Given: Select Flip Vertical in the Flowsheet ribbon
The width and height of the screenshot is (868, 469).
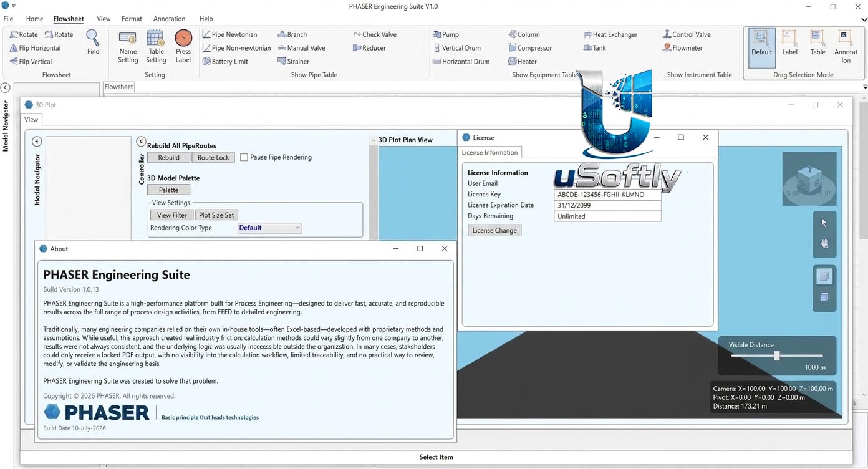Looking at the screenshot, I should (x=31, y=62).
